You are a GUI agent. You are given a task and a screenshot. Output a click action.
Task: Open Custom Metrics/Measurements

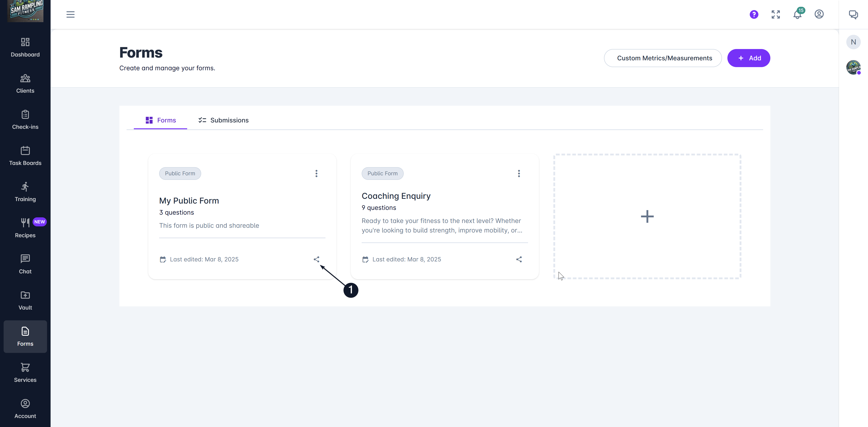pyautogui.click(x=663, y=58)
